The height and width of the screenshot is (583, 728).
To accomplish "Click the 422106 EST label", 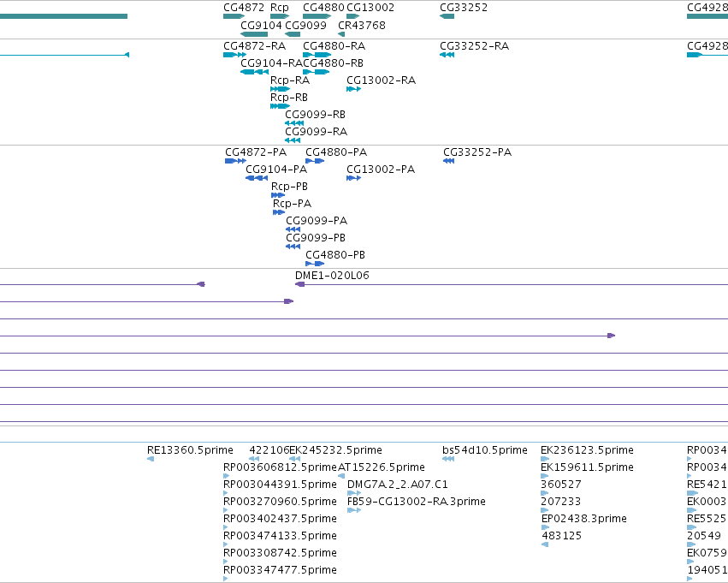I will click(269, 450).
